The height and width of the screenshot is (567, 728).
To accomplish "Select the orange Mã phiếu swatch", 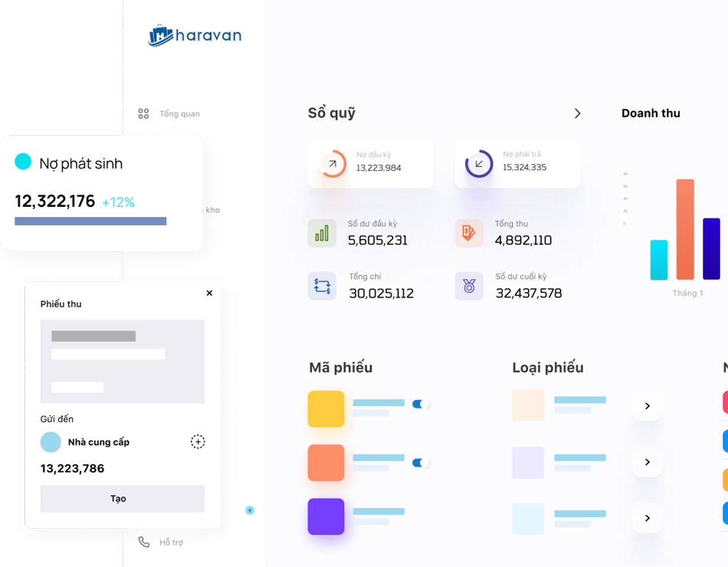I will pyautogui.click(x=326, y=463).
